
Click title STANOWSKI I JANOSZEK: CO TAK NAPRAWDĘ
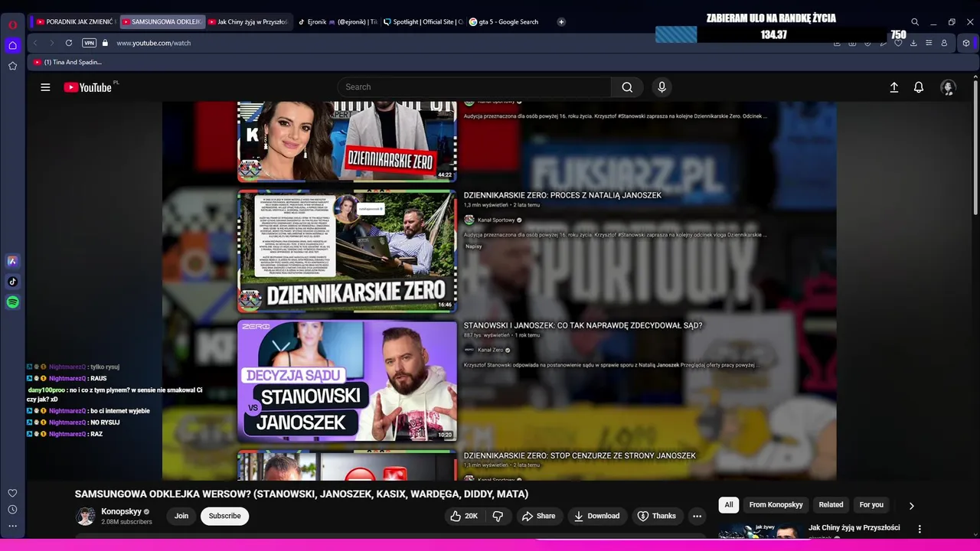point(583,326)
